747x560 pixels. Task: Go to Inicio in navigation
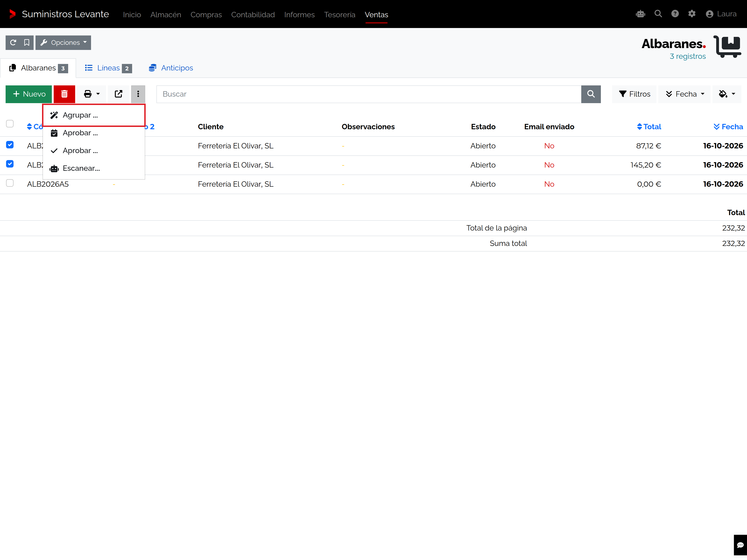[132, 14]
